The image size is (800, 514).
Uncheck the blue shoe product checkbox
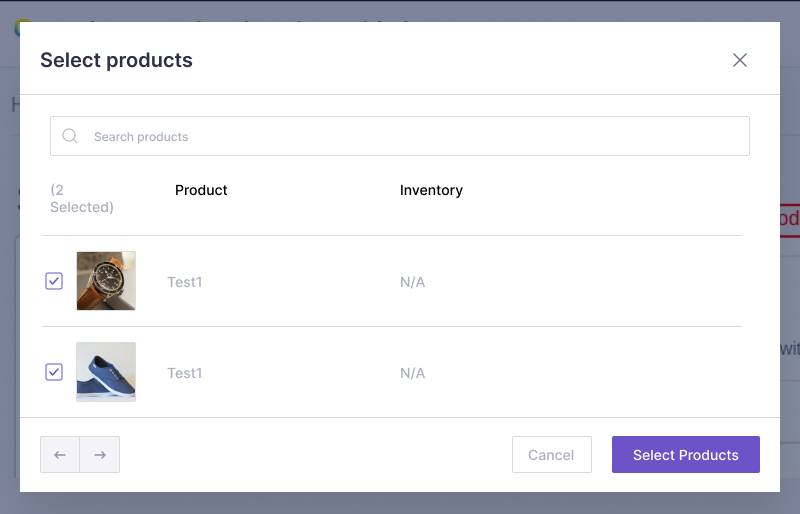54,372
